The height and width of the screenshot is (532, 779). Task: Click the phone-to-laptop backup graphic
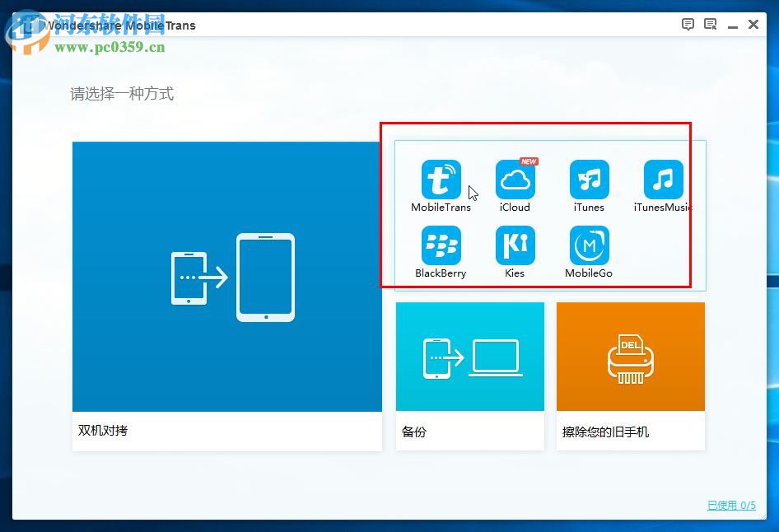coord(469,357)
